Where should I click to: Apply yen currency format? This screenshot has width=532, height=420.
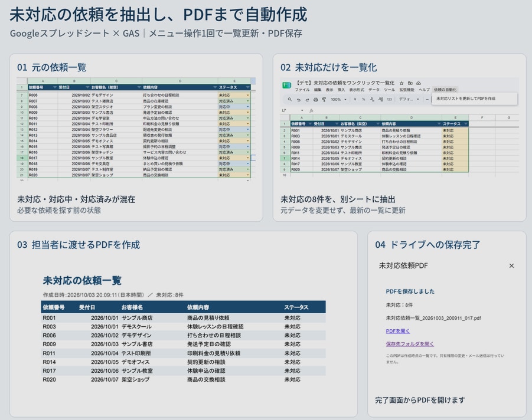pyautogui.click(x=355, y=99)
